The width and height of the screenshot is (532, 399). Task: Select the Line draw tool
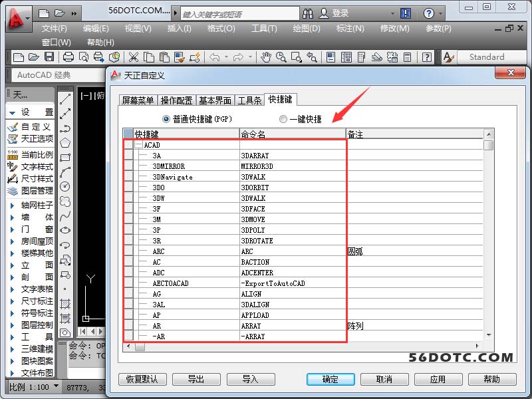65,98
